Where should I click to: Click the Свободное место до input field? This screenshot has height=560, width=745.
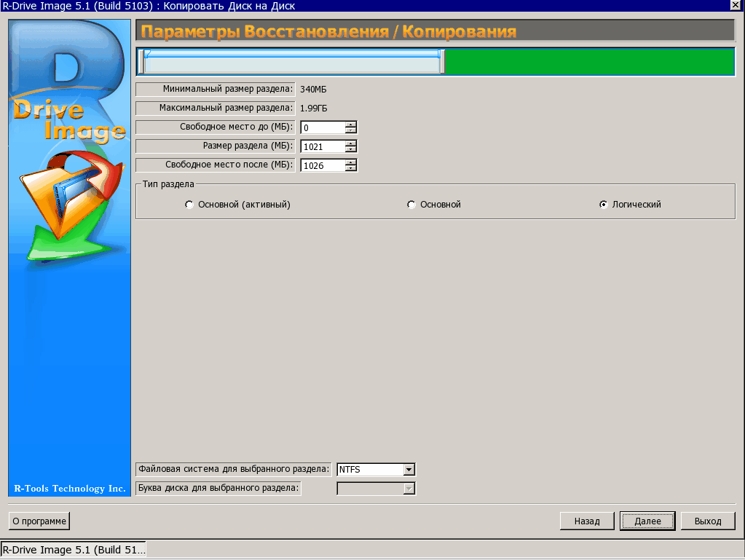pyautogui.click(x=323, y=127)
